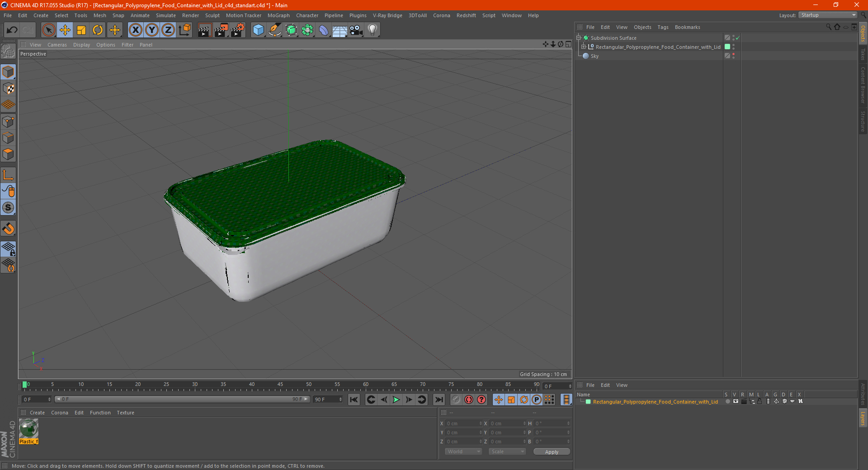Open the Render menu
This screenshot has width=868, height=470.
click(x=190, y=15)
